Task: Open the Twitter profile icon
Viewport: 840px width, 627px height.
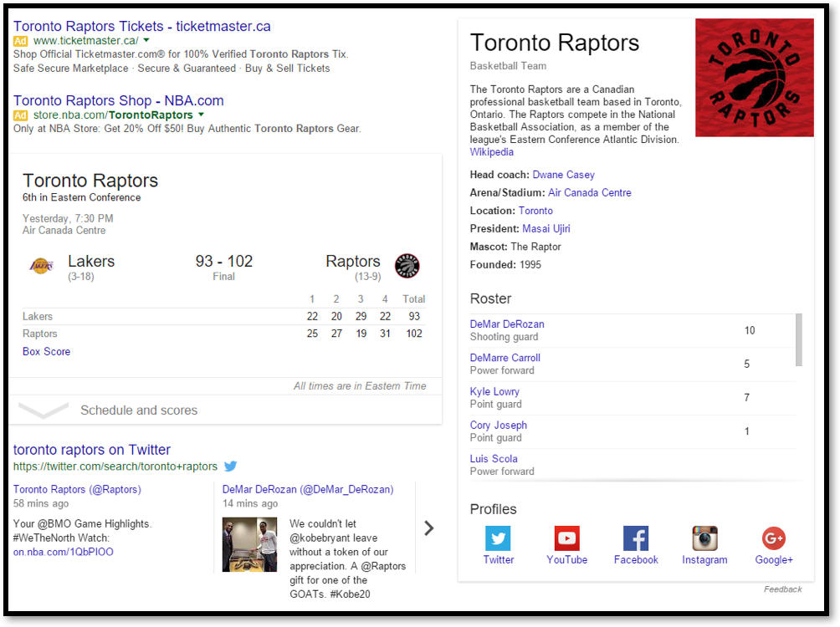Action: point(498,538)
